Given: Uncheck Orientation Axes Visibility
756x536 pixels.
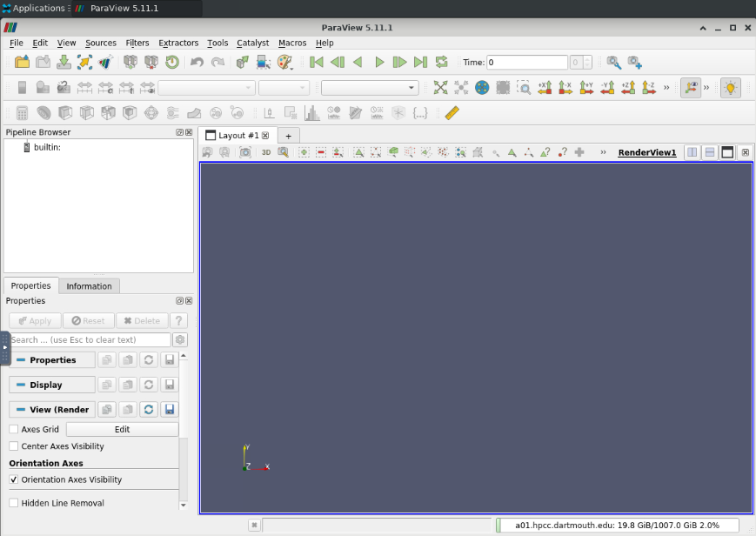Looking at the screenshot, I should 14,479.
